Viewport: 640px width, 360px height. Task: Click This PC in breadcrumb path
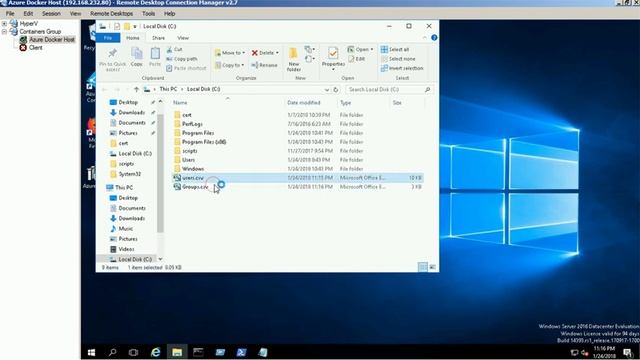pos(168,89)
